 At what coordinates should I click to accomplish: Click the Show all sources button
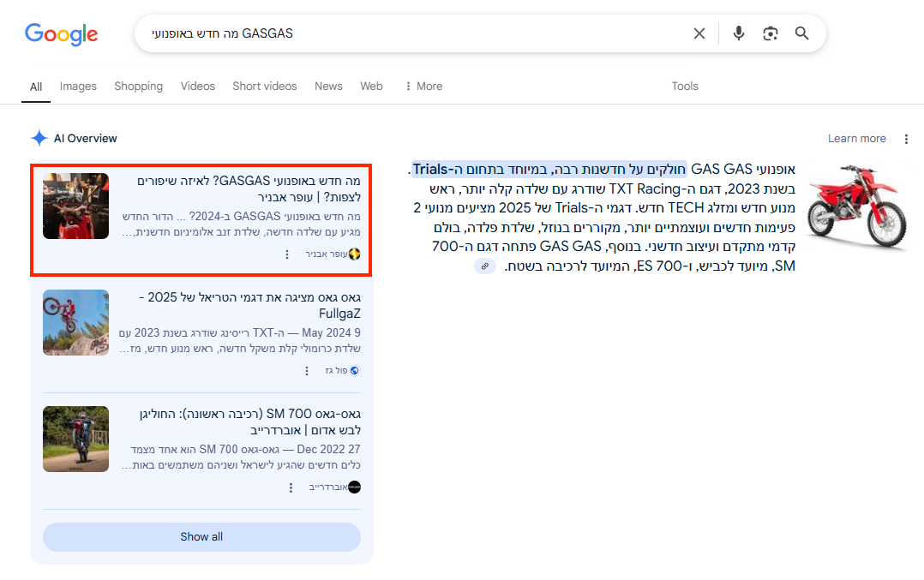[201, 537]
